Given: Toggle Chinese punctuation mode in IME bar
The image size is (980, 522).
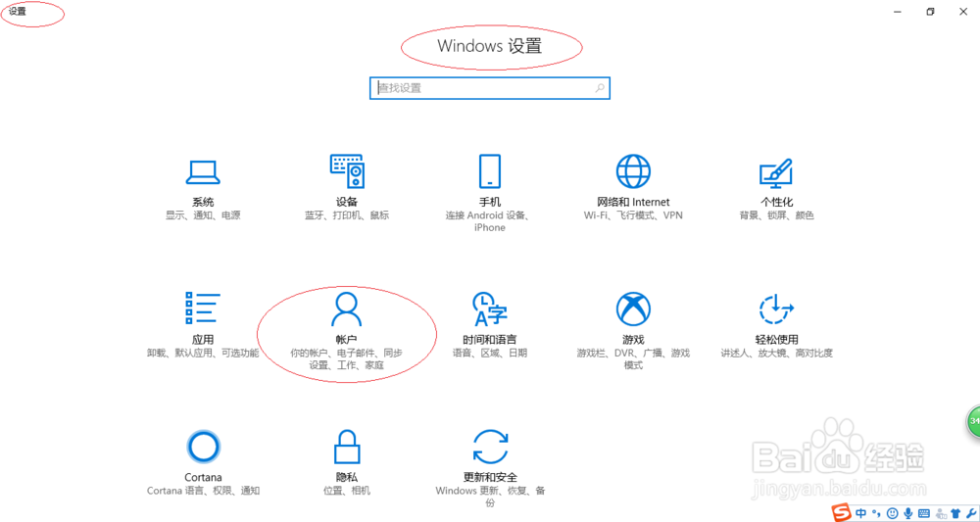Looking at the screenshot, I should pos(876,513).
